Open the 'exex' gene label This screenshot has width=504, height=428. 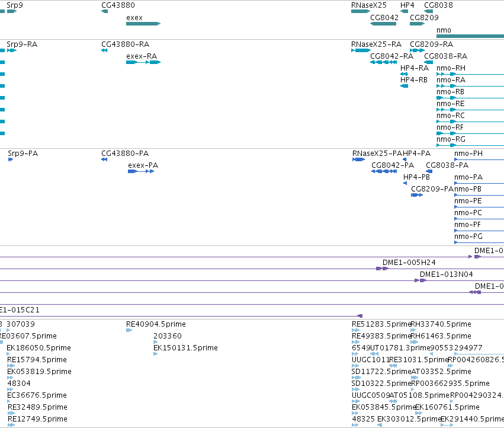[134, 18]
